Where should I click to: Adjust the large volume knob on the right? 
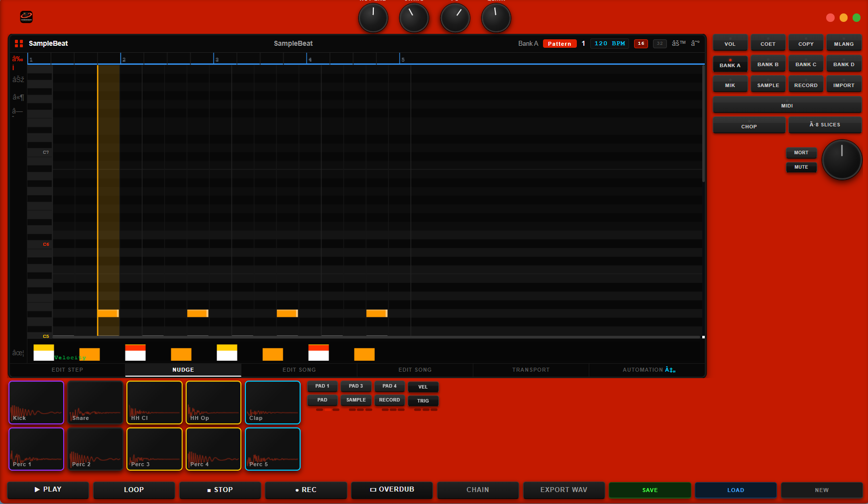[842, 160]
